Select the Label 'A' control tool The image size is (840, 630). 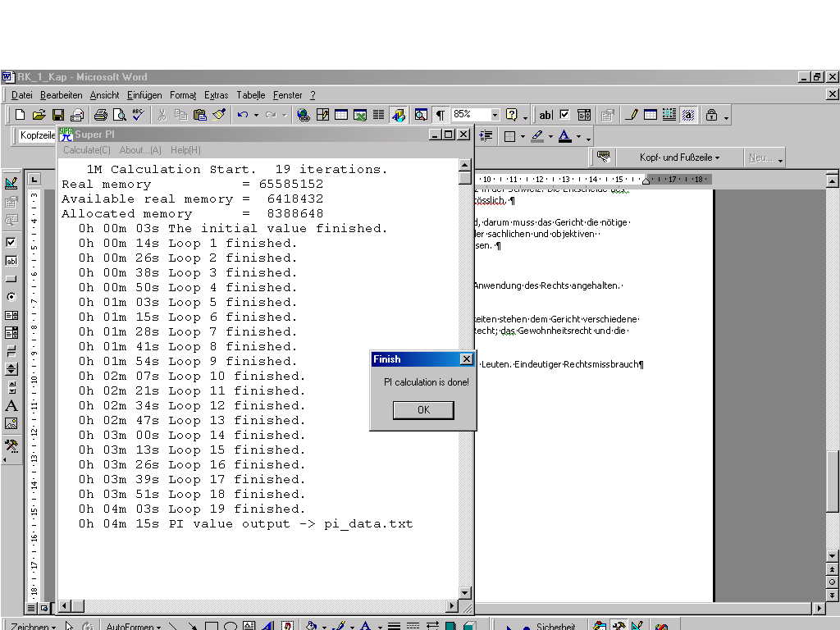11,405
